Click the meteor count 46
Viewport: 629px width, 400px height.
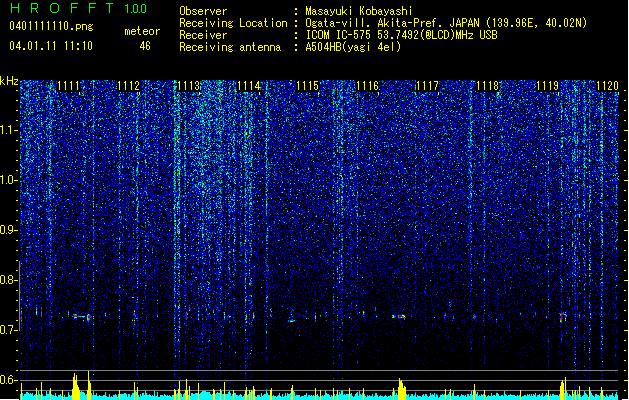[145, 46]
